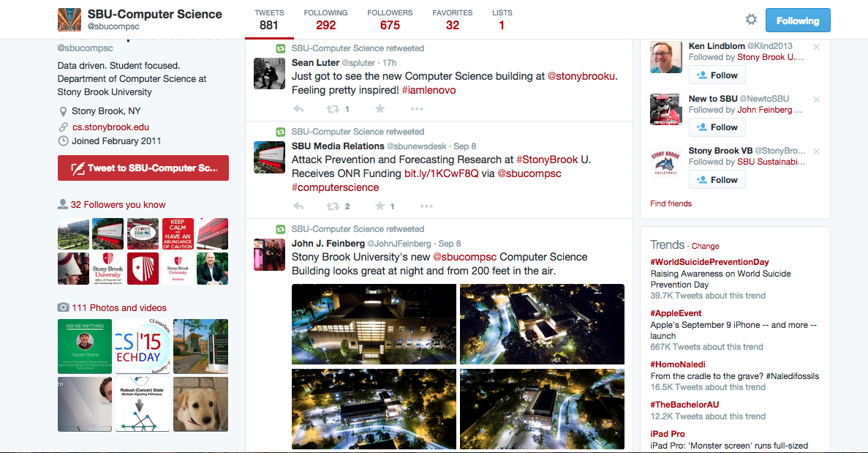Open the settings gear menu

tap(751, 20)
